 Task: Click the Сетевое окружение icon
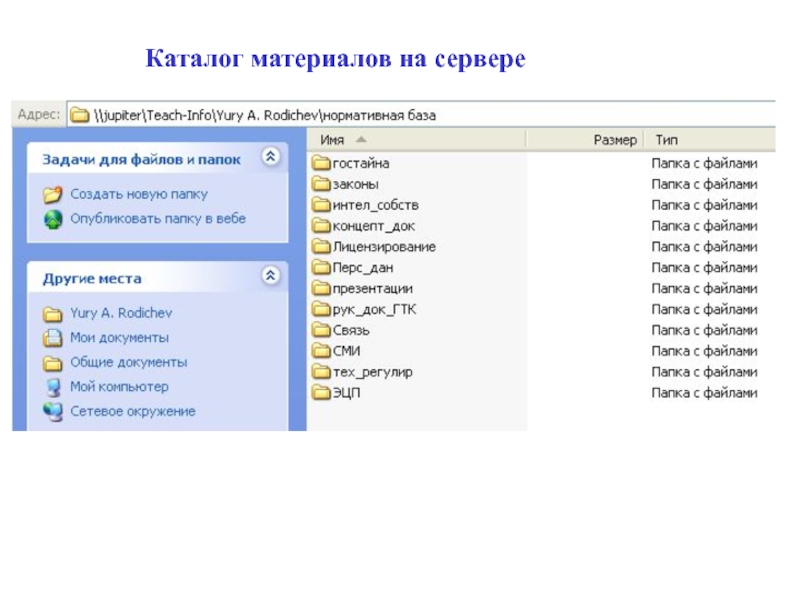click(x=53, y=411)
